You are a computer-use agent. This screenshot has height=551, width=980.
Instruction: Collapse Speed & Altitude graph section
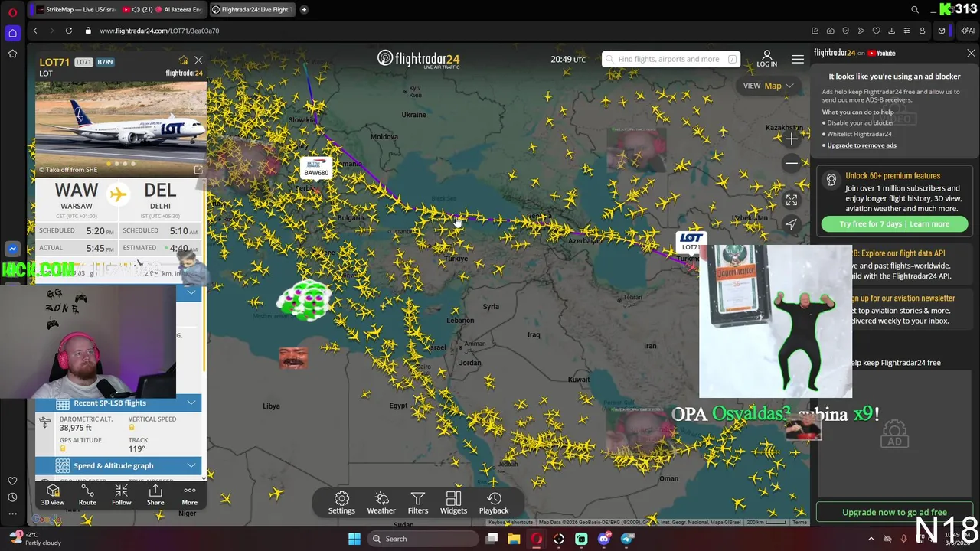191,465
